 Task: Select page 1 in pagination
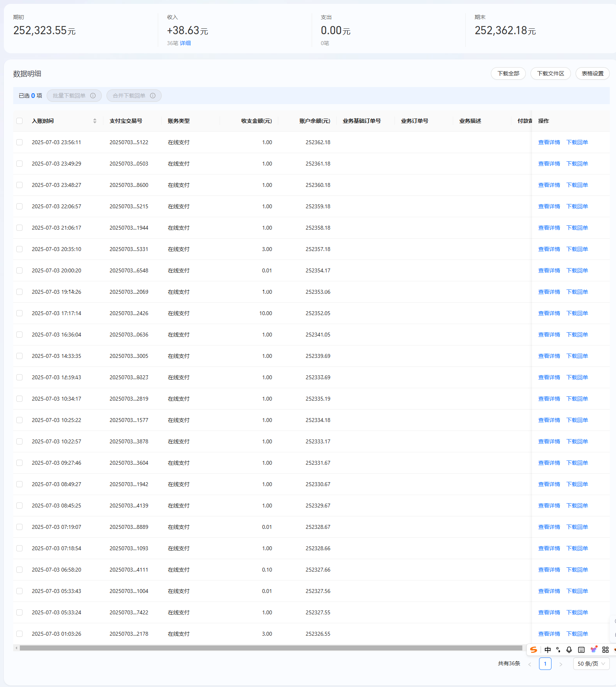(x=545, y=664)
